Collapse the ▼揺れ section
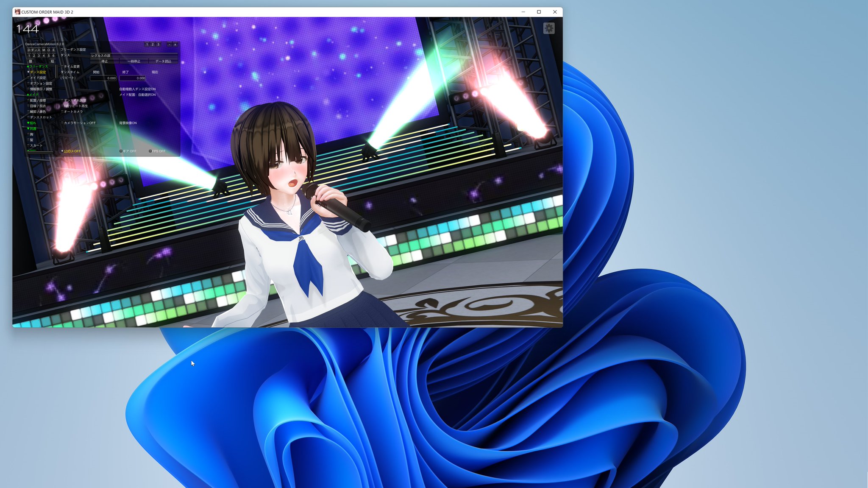Viewport: 868px width, 488px height. 31,123
